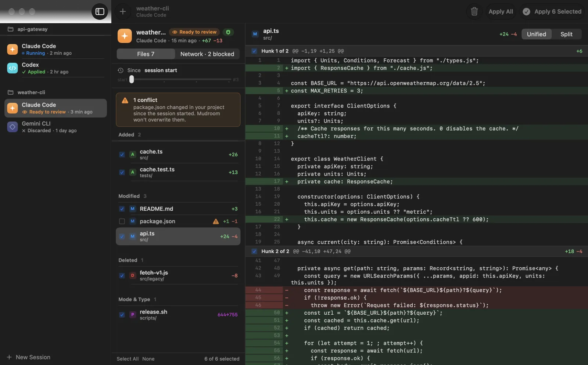Open the Network 2 blocked tab
Viewport: 588px width, 365px height.
207,54
